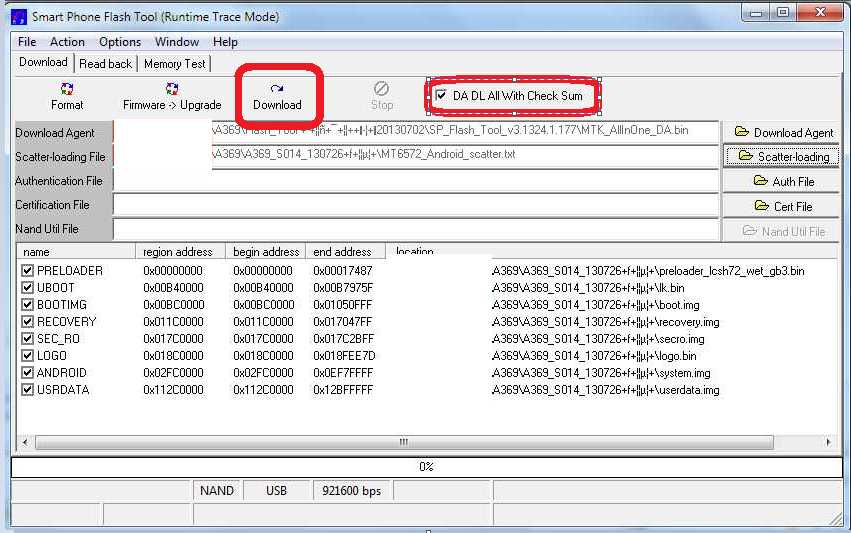Click the Scatter-loading button
Image resolution: width=851 pixels, height=533 pixels.
(783, 157)
